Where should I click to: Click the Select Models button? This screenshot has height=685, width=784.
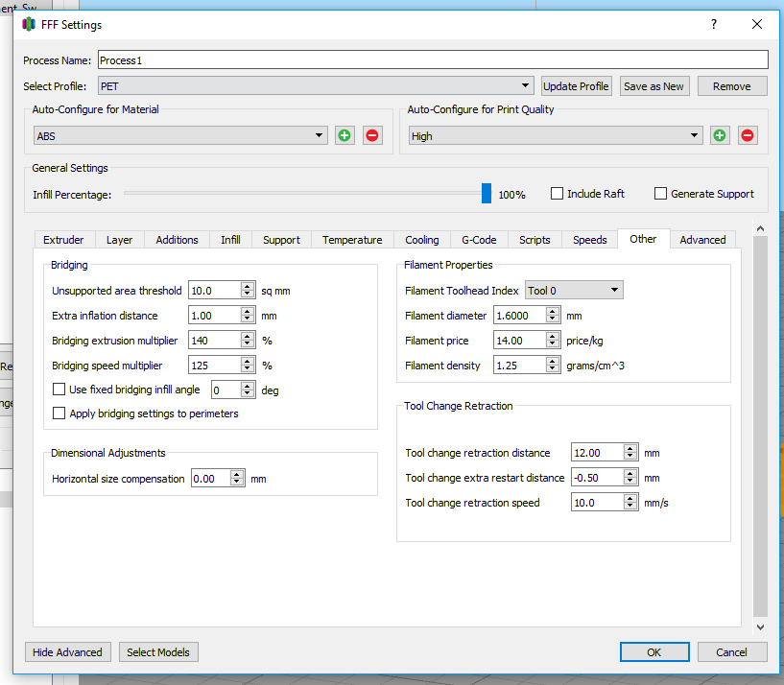pos(158,652)
